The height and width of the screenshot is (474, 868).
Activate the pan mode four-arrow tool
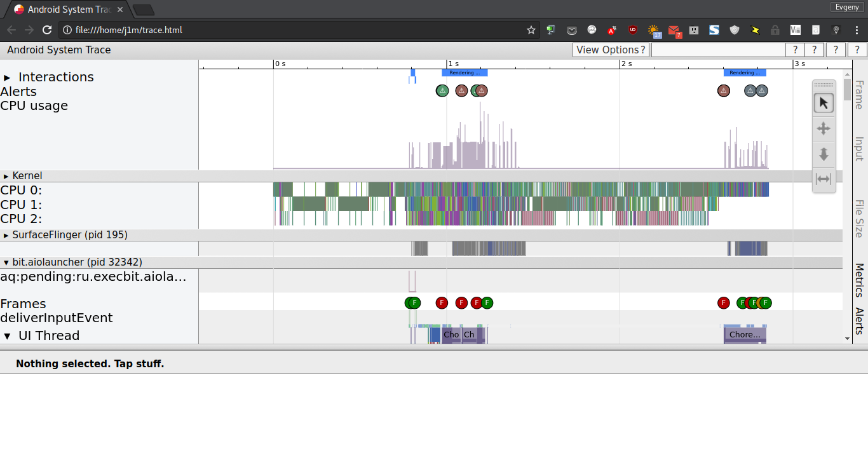click(824, 128)
